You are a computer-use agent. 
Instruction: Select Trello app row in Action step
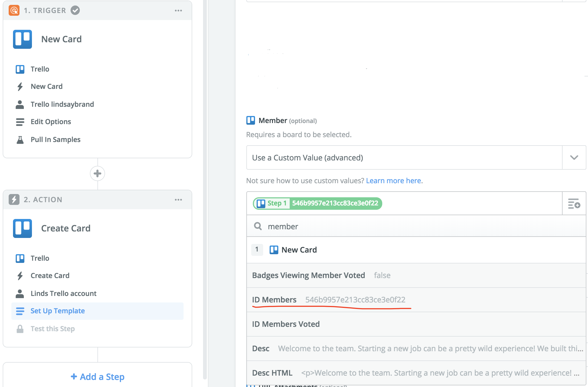pyautogui.click(x=97, y=258)
